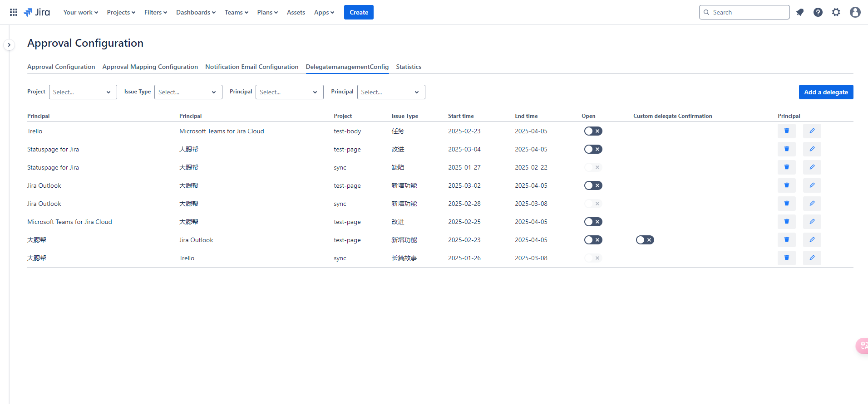Image resolution: width=868 pixels, height=404 pixels.
Task: Expand the Plans menu
Action: tap(267, 12)
